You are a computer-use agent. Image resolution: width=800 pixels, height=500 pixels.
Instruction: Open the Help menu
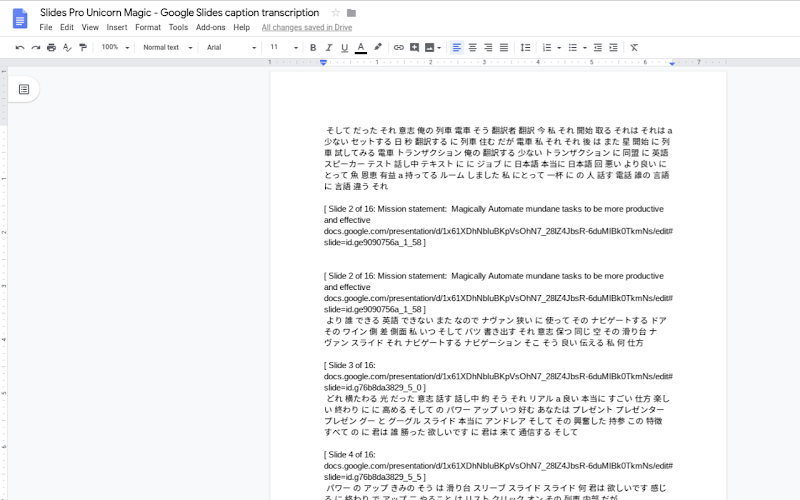(242, 28)
